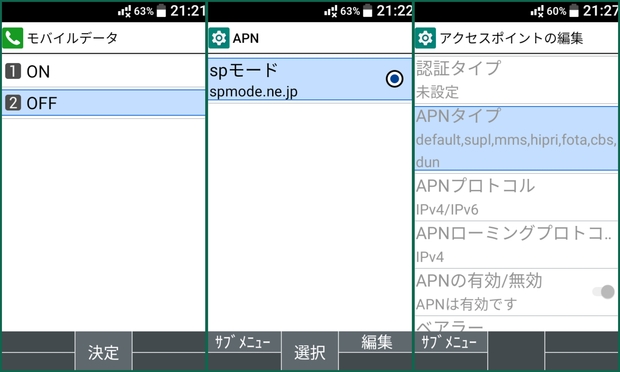
Task: Click the green phone icon beside モバイルデータ
Action: pyautogui.click(x=13, y=38)
